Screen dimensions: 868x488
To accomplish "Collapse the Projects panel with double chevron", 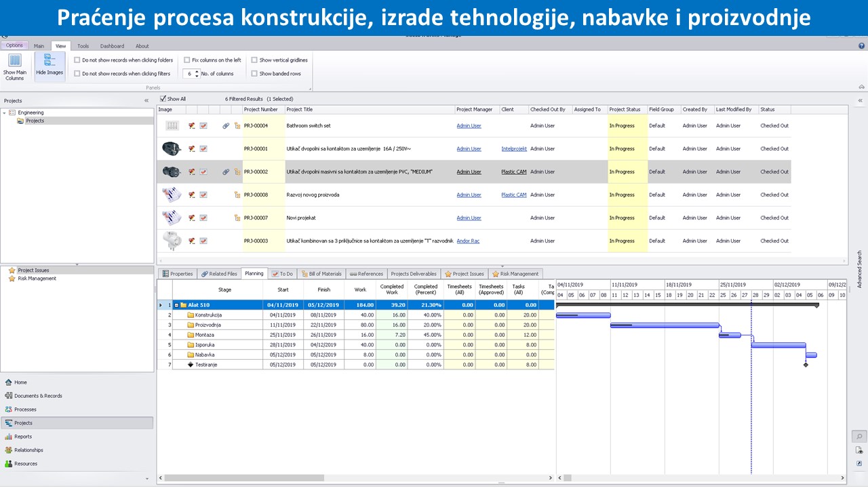I will 146,100.
